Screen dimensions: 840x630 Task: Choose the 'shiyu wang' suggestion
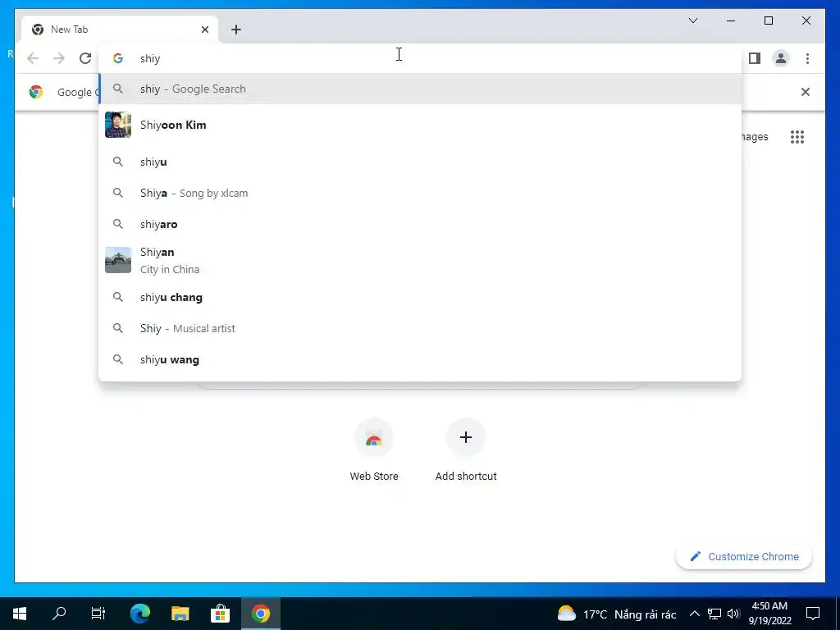420,359
